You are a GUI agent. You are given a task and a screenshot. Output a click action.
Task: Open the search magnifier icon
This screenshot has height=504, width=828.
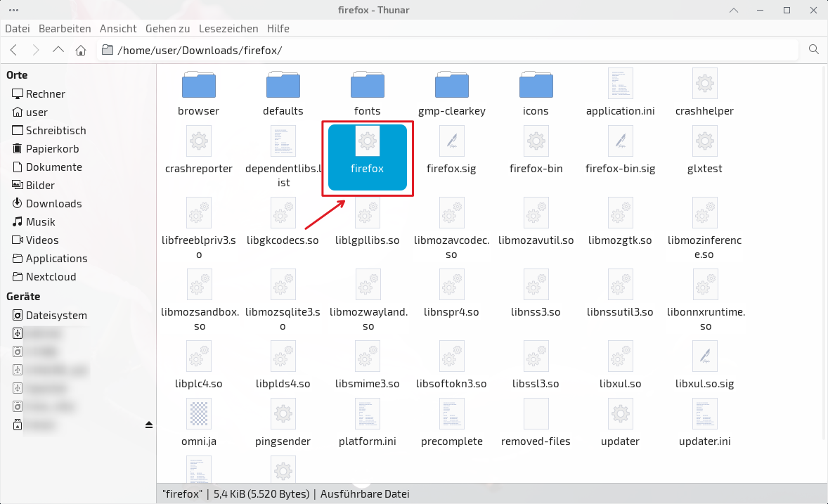pyautogui.click(x=814, y=49)
